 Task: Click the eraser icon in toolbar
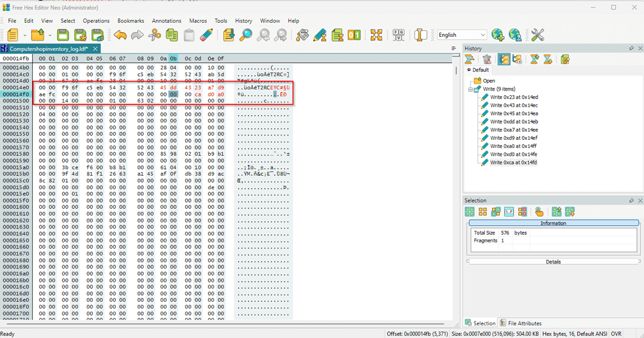click(x=207, y=35)
